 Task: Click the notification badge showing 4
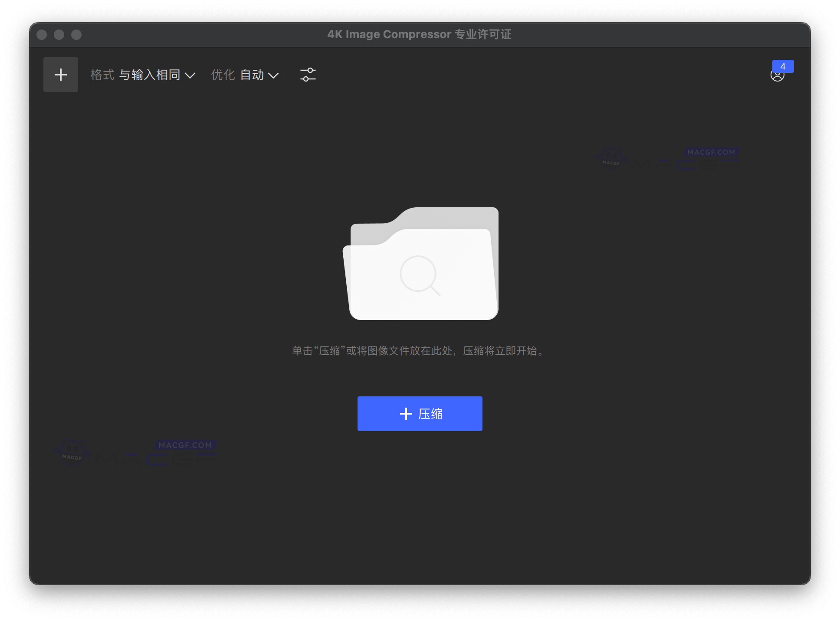coord(783,66)
